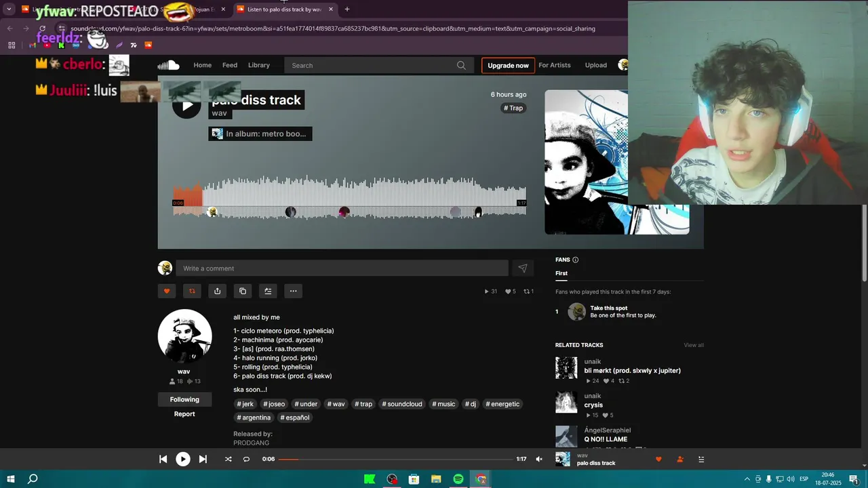Play the palo diss track
This screenshot has width=868, height=488.
(x=186, y=104)
